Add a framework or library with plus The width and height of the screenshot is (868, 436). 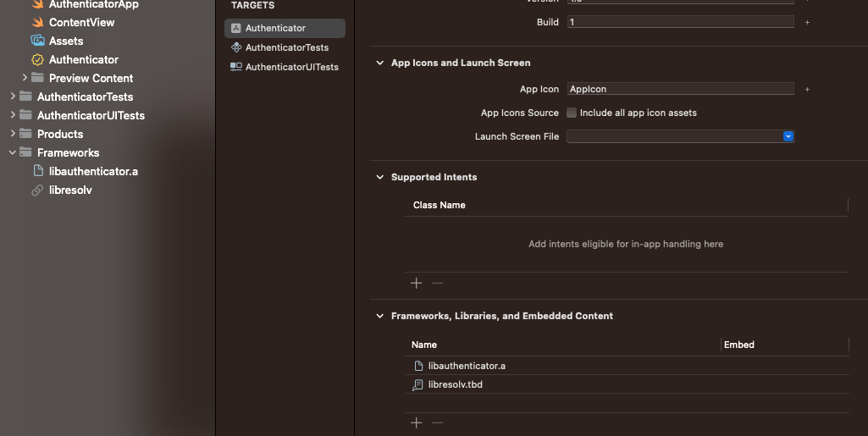pyautogui.click(x=416, y=422)
